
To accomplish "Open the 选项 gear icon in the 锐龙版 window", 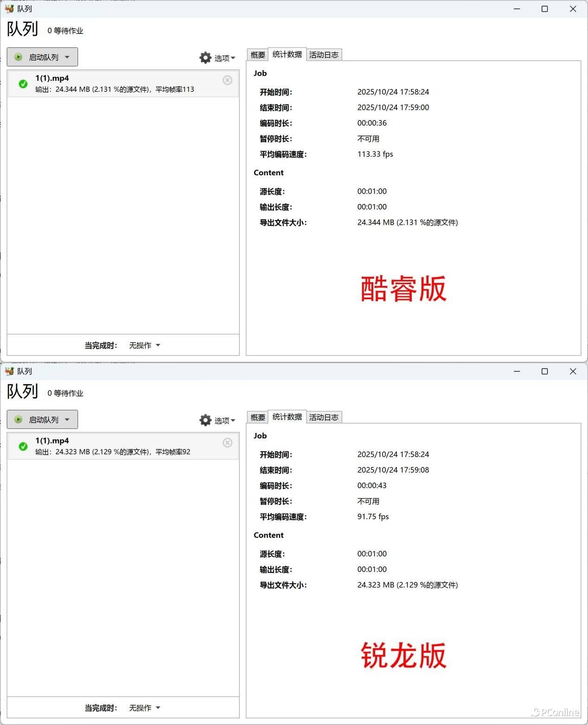I will 205,420.
